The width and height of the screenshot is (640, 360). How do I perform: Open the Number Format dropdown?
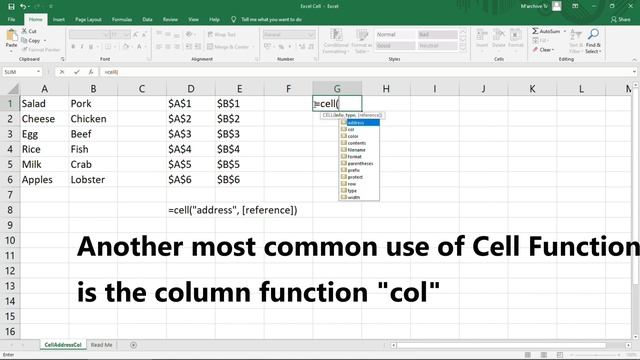click(x=311, y=35)
